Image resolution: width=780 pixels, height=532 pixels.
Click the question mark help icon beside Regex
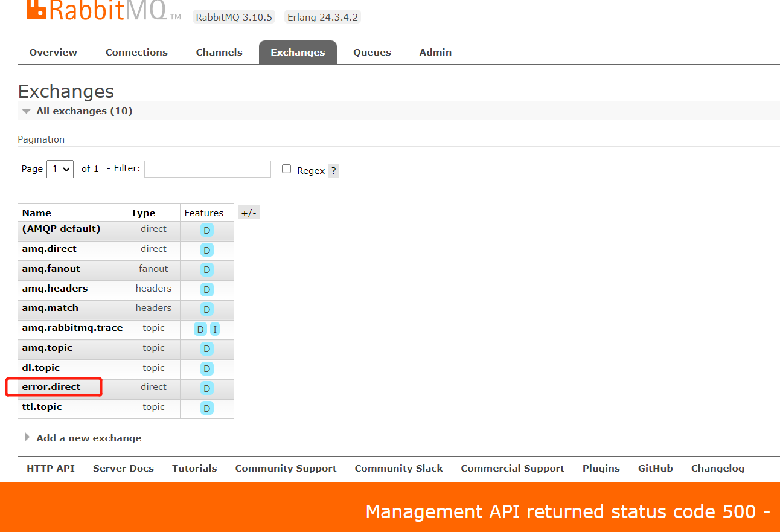[x=333, y=171]
